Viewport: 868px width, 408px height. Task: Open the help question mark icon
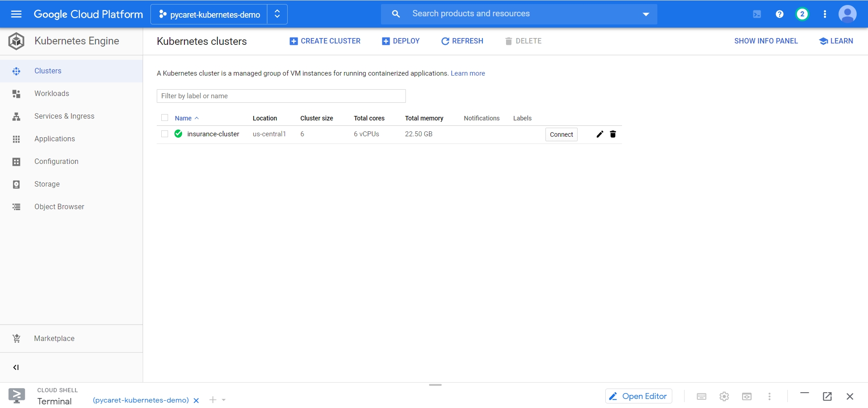coord(780,14)
